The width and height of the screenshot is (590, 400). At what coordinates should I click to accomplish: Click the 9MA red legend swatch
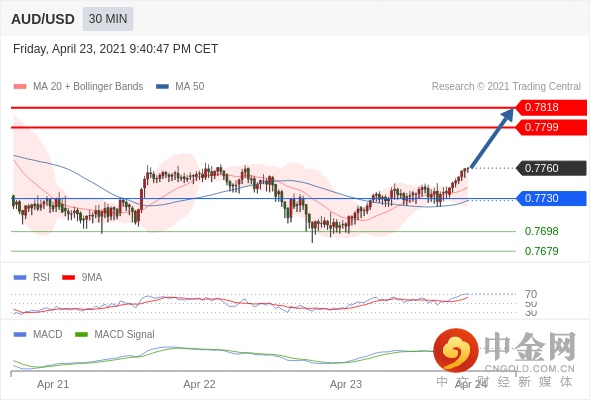tap(68, 278)
